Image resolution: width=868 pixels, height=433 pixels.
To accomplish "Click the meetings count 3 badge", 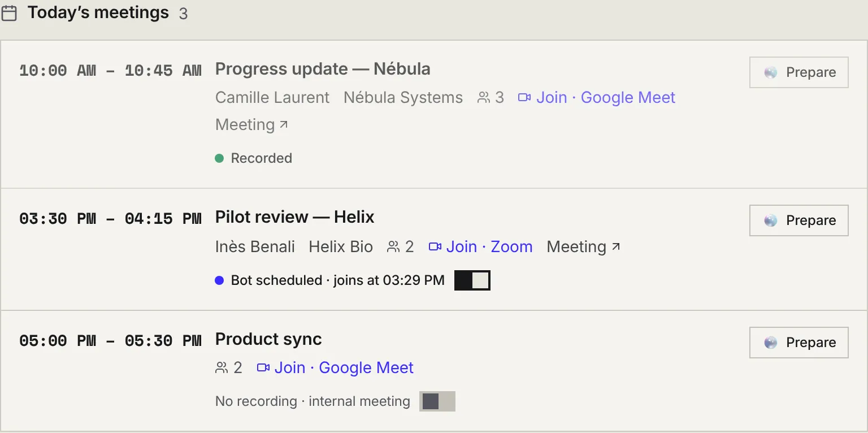I will coord(183,14).
